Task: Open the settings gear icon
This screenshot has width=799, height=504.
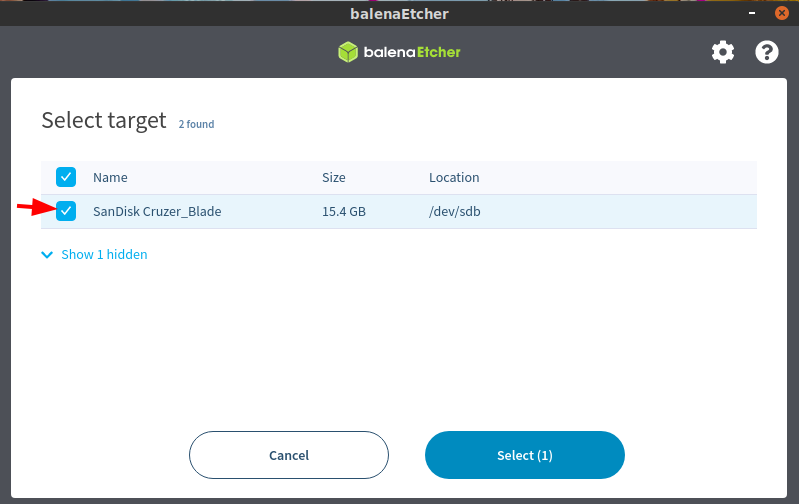Action: pyautogui.click(x=723, y=52)
